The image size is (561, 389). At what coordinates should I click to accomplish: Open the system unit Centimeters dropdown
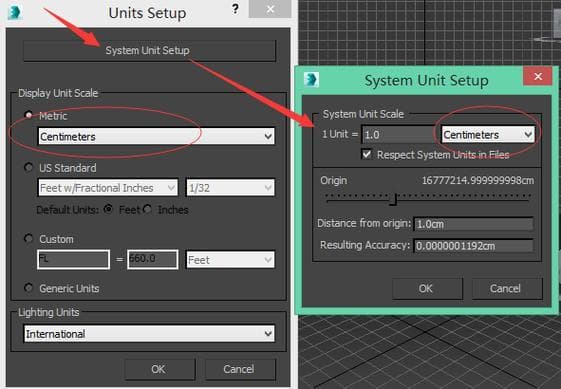click(488, 135)
